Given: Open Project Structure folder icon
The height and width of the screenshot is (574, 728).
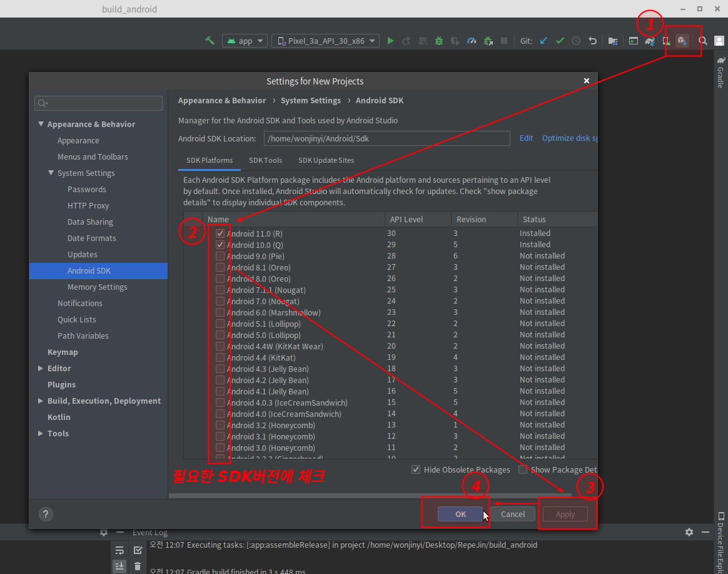Looking at the screenshot, I should click(613, 41).
